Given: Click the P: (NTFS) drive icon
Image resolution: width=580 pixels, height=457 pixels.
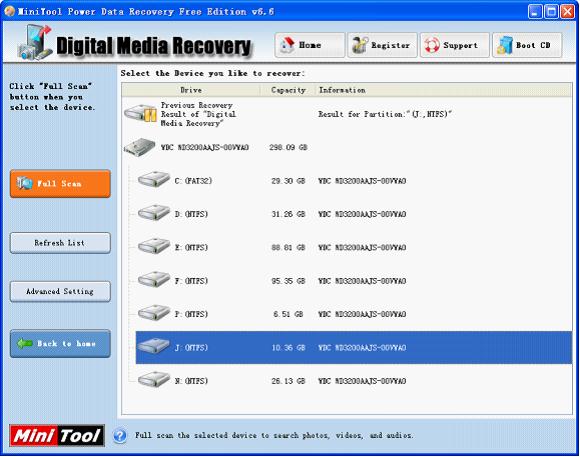Looking at the screenshot, I should pyautogui.click(x=154, y=313).
